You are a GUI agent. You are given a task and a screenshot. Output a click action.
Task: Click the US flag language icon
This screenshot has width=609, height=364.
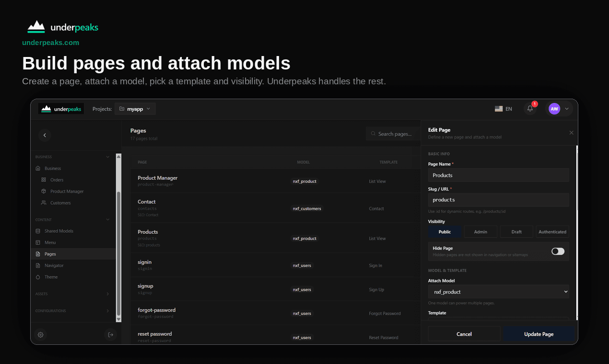click(x=499, y=109)
